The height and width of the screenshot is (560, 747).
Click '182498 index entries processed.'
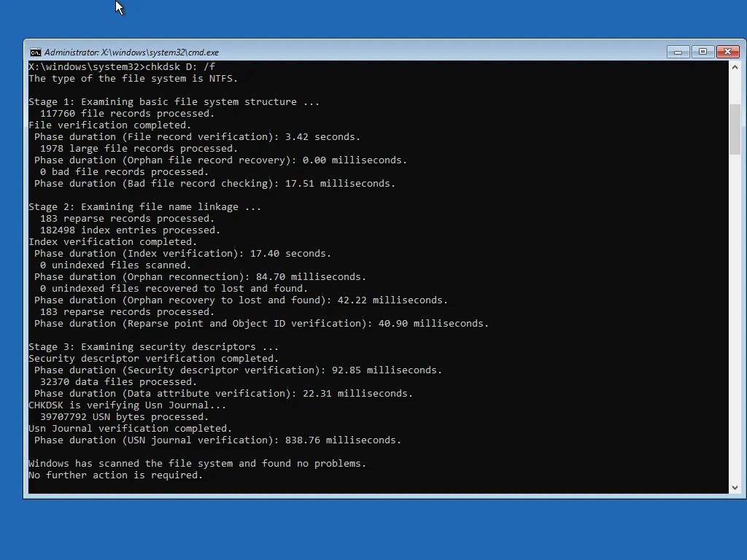point(130,230)
